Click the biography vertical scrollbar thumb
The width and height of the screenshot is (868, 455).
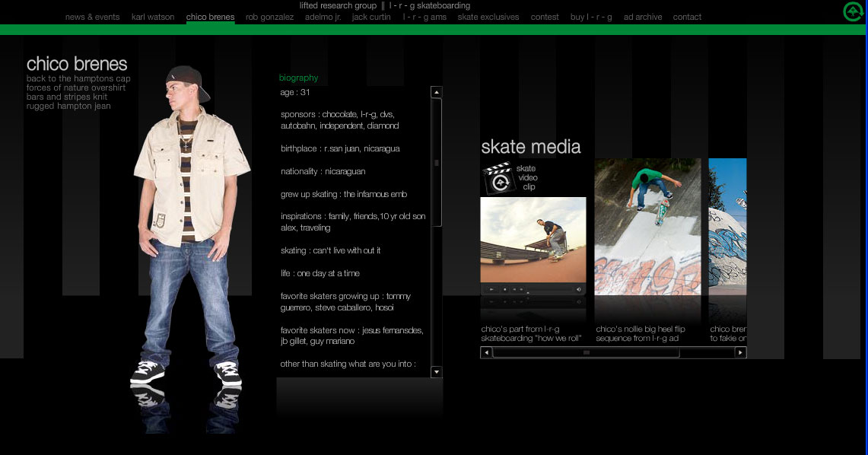tap(436, 162)
